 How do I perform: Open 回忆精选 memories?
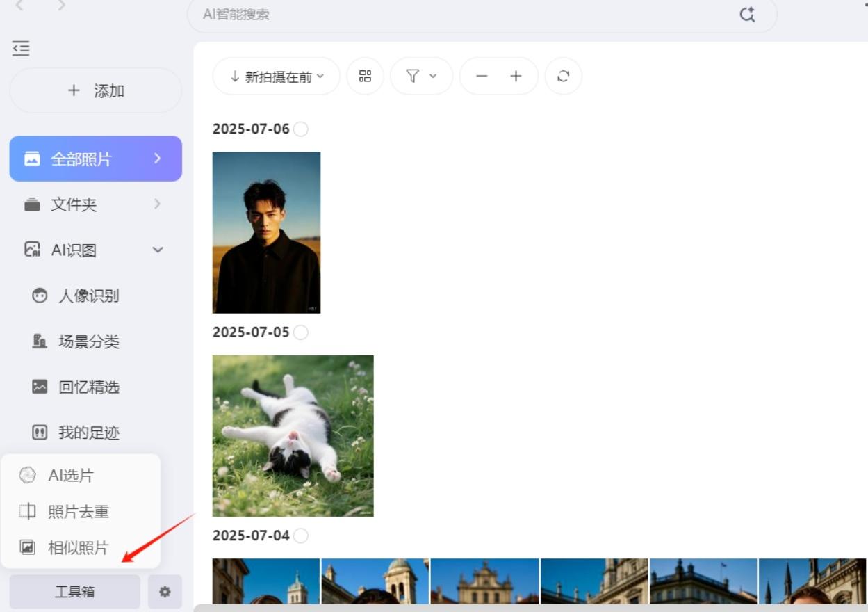pos(95,387)
